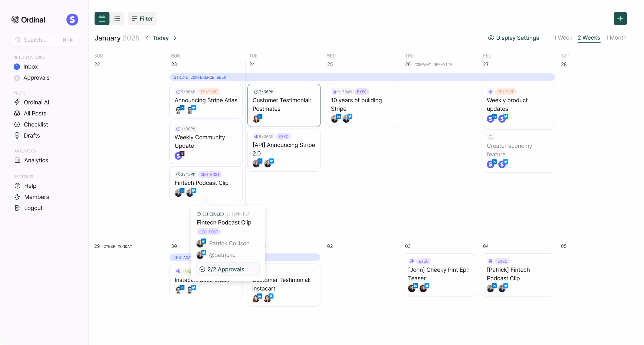644x345 pixels.
Task: Open Display Settings
Action: pyautogui.click(x=513, y=38)
